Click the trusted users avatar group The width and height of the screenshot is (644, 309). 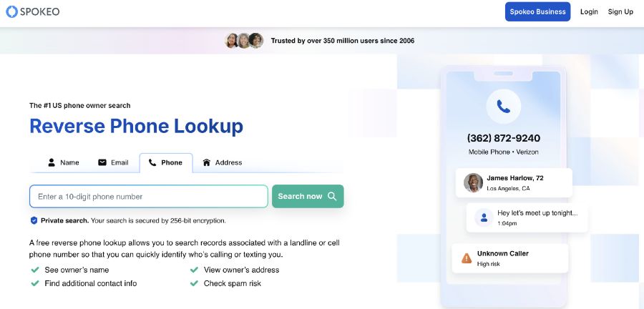pyautogui.click(x=244, y=41)
